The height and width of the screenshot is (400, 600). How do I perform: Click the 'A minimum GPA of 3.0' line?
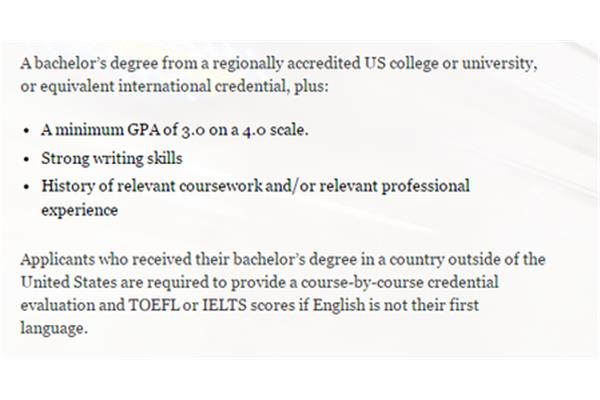point(175,130)
